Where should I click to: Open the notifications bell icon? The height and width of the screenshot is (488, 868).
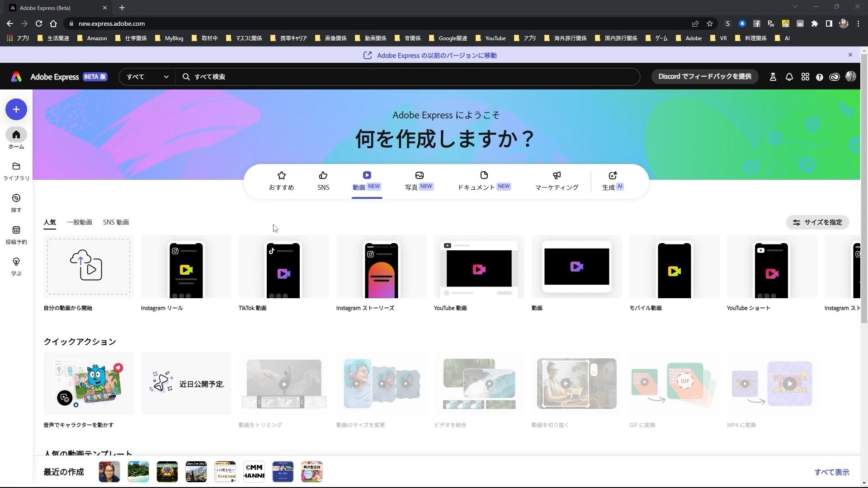[x=789, y=76]
